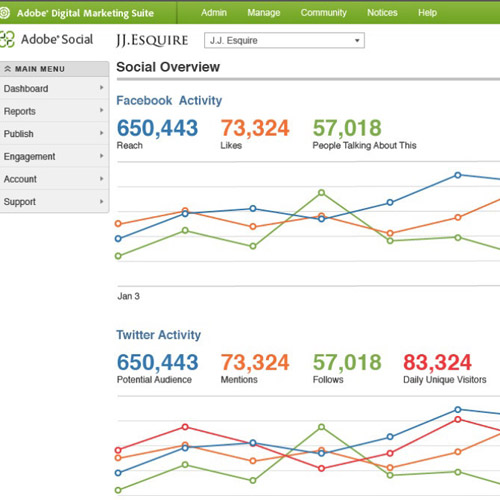500x500 pixels.
Task: Expand the Support submenu arrow
Action: pyautogui.click(x=101, y=201)
